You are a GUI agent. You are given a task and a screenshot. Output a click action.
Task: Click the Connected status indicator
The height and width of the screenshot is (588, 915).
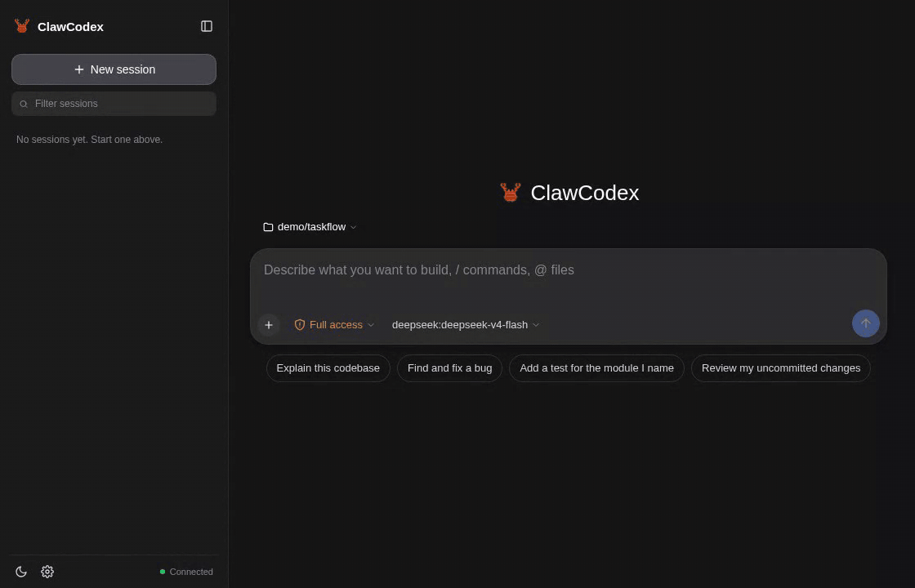[187, 572]
